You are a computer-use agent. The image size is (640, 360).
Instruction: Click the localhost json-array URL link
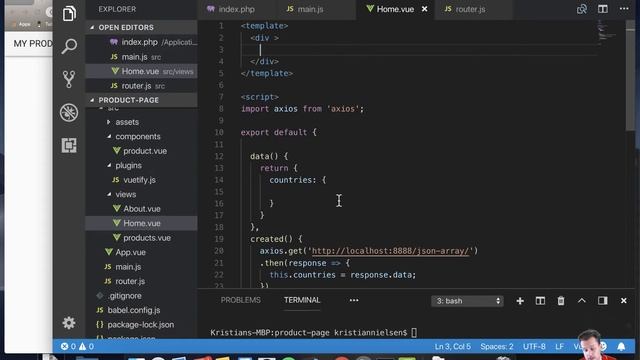coord(390,251)
